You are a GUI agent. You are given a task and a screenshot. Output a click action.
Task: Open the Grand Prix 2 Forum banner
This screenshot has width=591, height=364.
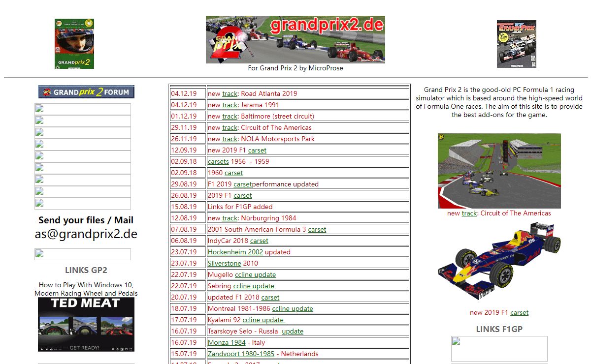(86, 92)
